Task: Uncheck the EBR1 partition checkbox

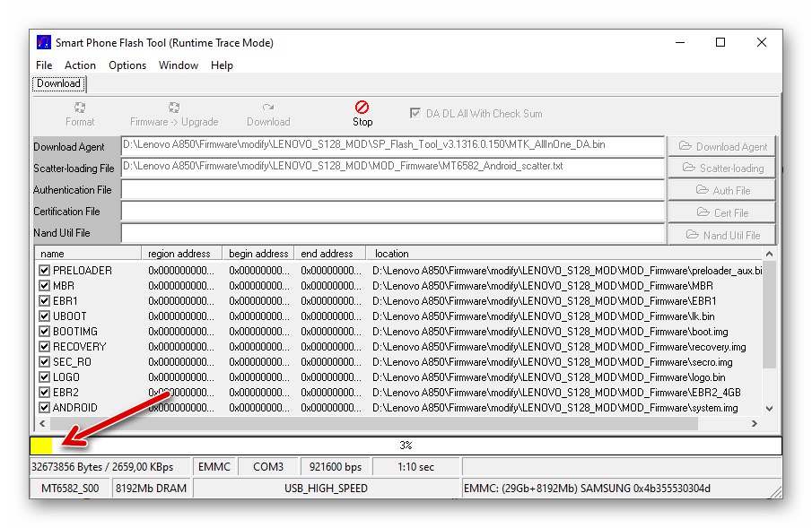Action: tap(44, 300)
